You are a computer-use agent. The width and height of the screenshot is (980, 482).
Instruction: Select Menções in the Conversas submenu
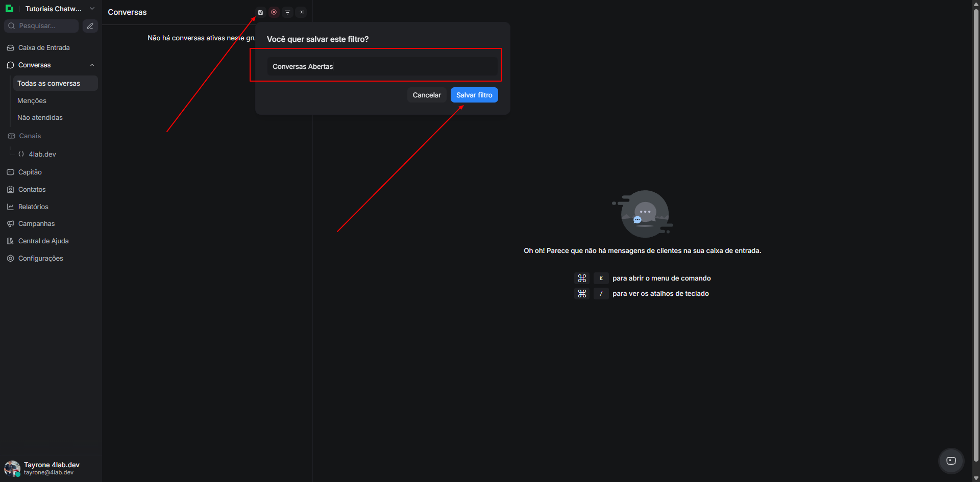point(32,101)
